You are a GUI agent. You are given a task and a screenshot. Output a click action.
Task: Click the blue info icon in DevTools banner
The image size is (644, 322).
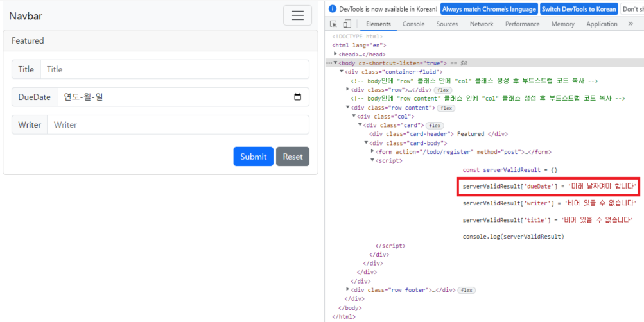[x=333, y=9]
